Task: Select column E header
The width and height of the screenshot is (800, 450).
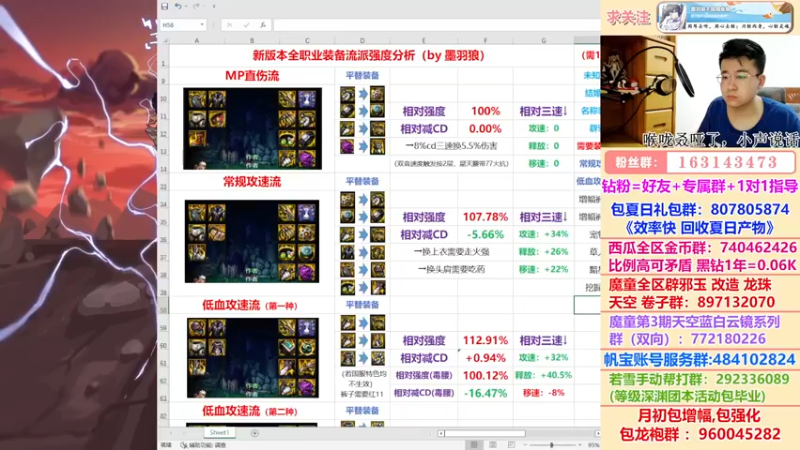Action: click(x=423, y=40)
